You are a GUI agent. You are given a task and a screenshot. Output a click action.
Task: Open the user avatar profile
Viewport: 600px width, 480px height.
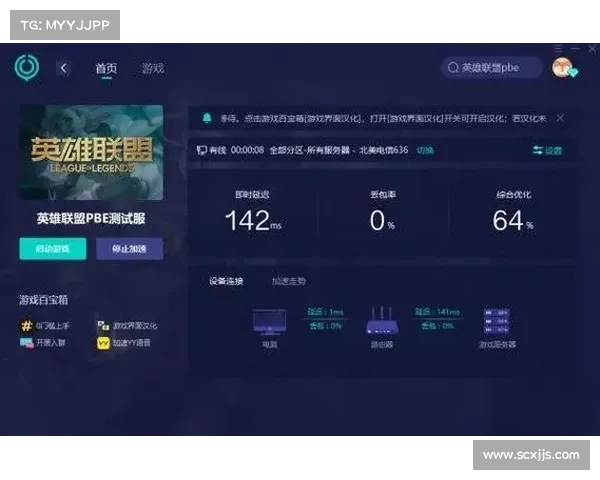click(x=563, y=67)
